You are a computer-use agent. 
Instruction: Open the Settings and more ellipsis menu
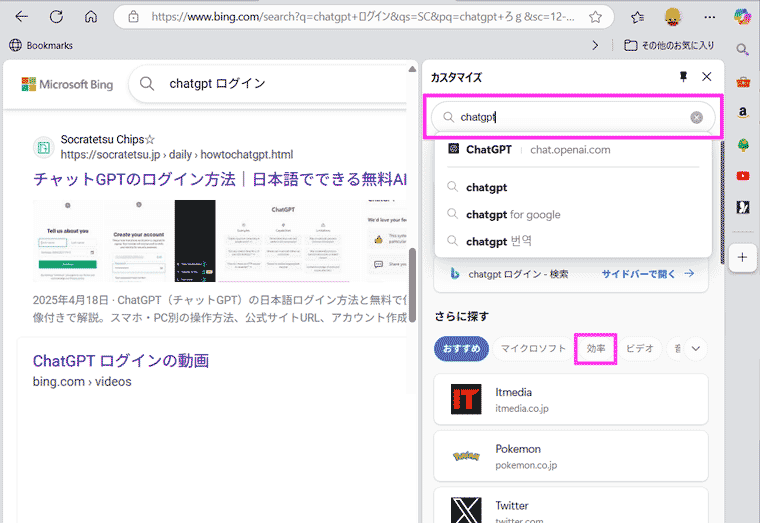[710, 17]
